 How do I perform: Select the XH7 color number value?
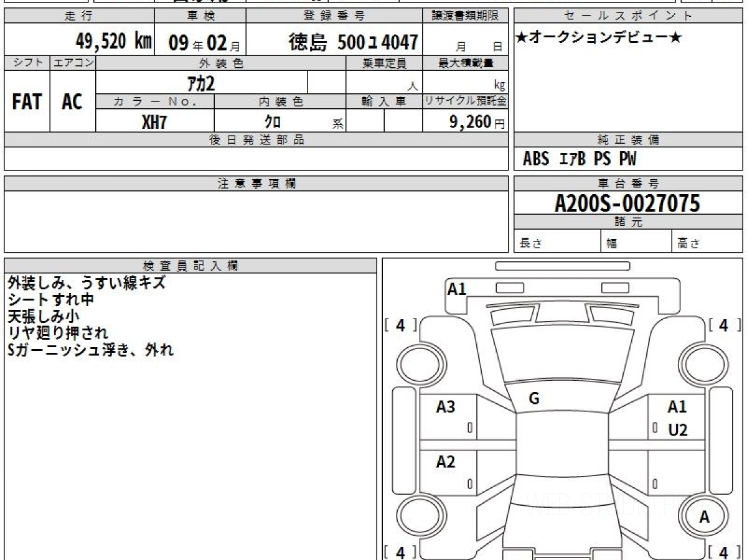click(x=154, y=122)
